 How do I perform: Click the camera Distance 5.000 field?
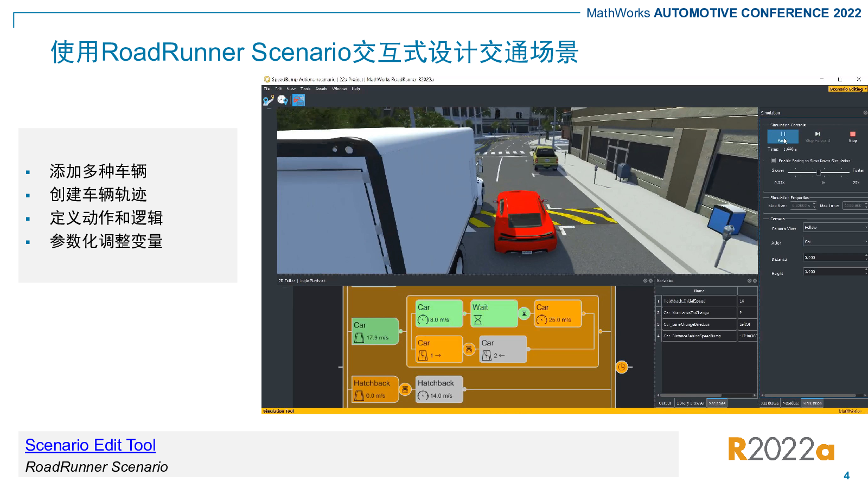coord(835,258)
